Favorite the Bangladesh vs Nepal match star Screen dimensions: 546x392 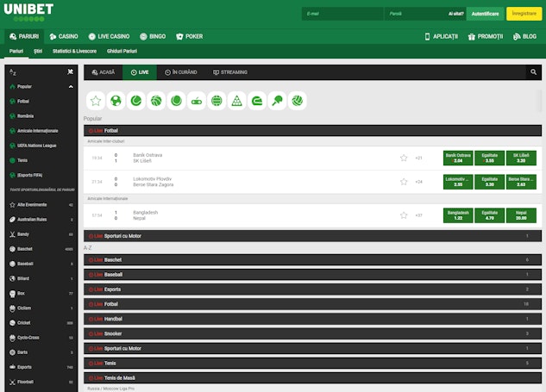coord(404,215)
